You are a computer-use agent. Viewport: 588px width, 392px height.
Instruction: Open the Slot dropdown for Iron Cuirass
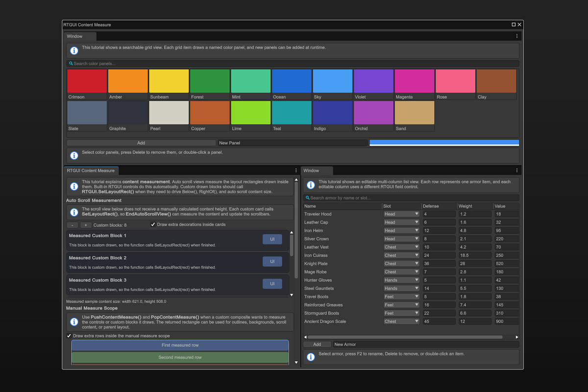(401, 255)
